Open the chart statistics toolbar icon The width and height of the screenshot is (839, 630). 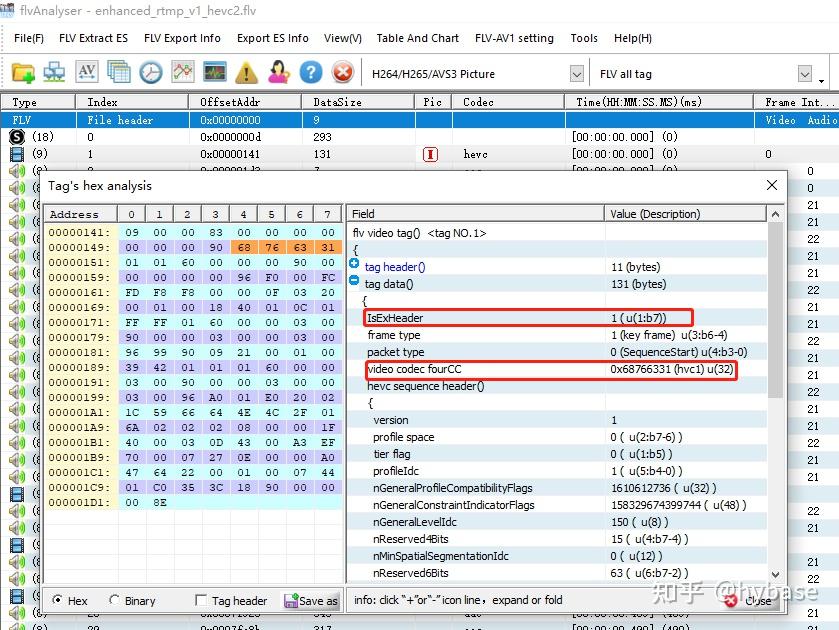tap(182, 73)
